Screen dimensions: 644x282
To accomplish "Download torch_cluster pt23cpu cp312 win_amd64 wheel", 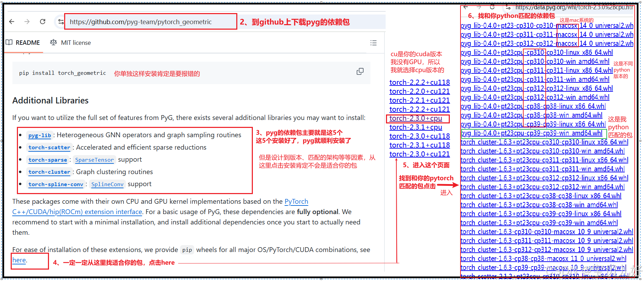I will [x=543, y=187].
